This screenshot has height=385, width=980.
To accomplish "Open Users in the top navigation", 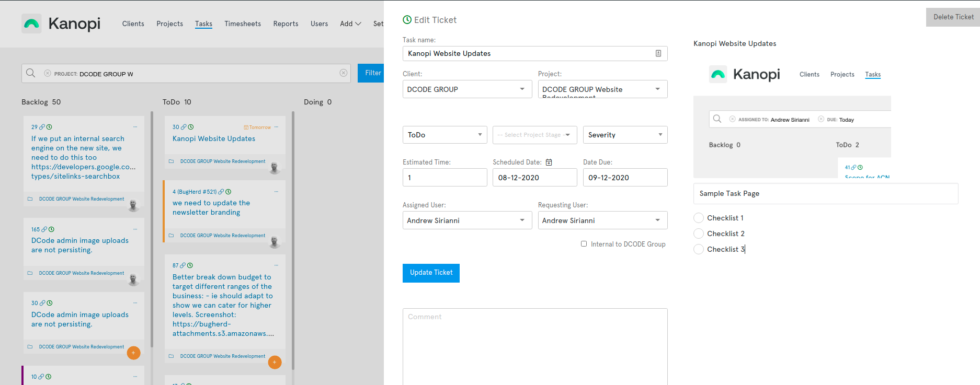I will pos(319,24).
